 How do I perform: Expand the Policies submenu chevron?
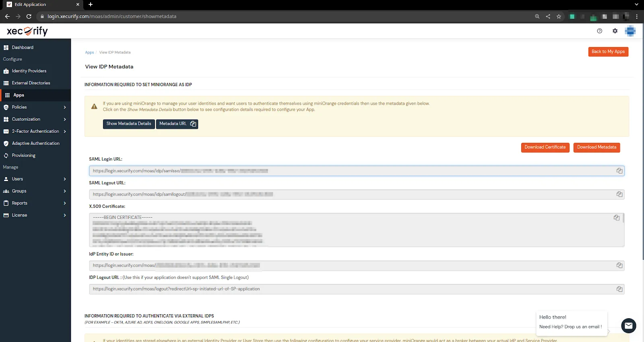pyautogui.click(x=65, y=107)
